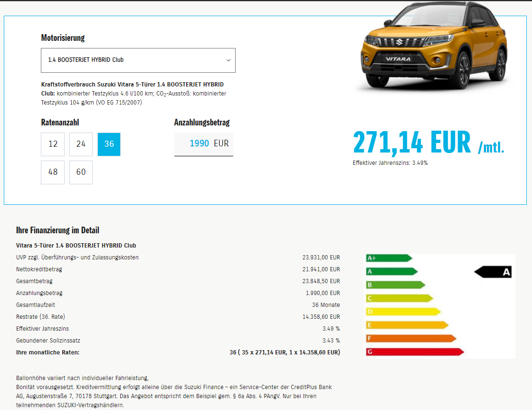Click the yellow D efficiency bar
This screenshot has height=410, width=532.
tap(403, 312)
